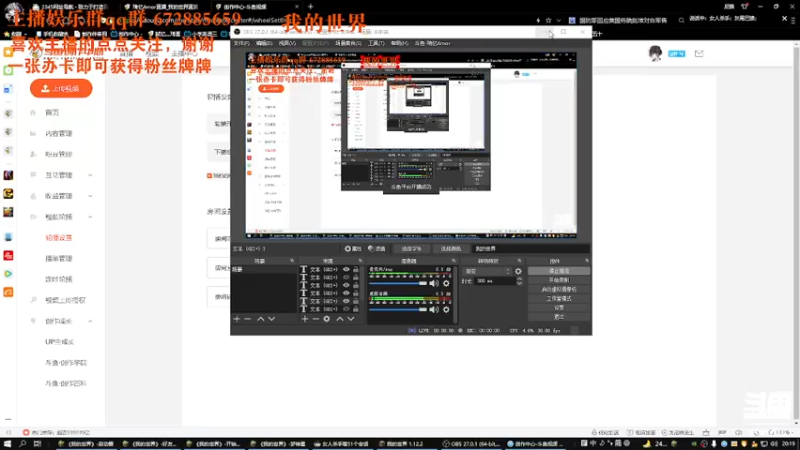This screenshot has height=450, width=800.
Task: Move the selected source down in OBS
Action: pyautogui.click(x=351, y=319)
